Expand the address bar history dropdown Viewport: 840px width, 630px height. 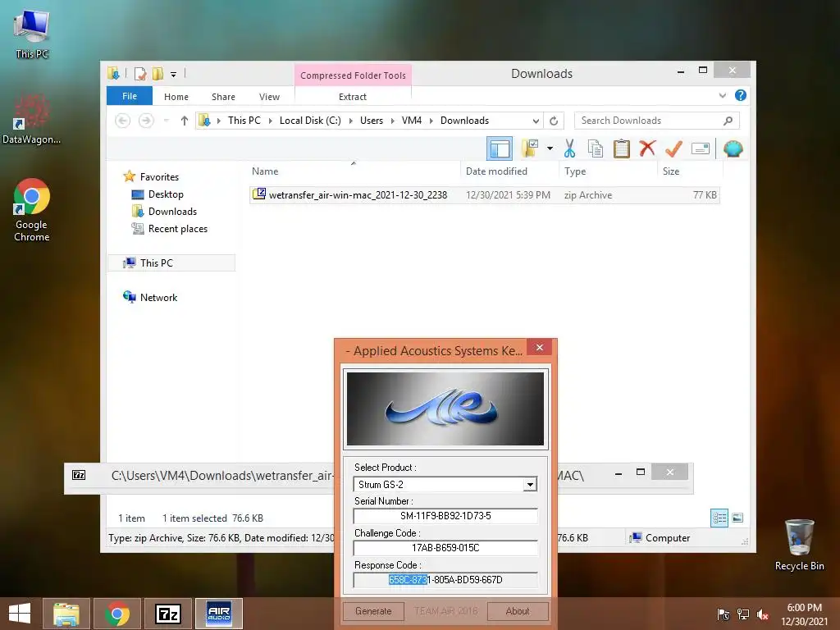[535, 121]
